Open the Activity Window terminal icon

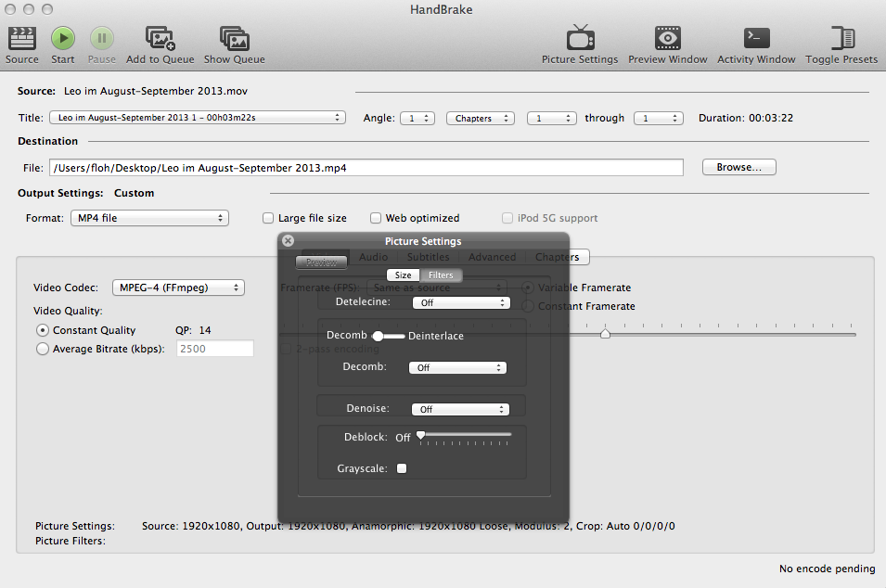[x=756, y=38]
